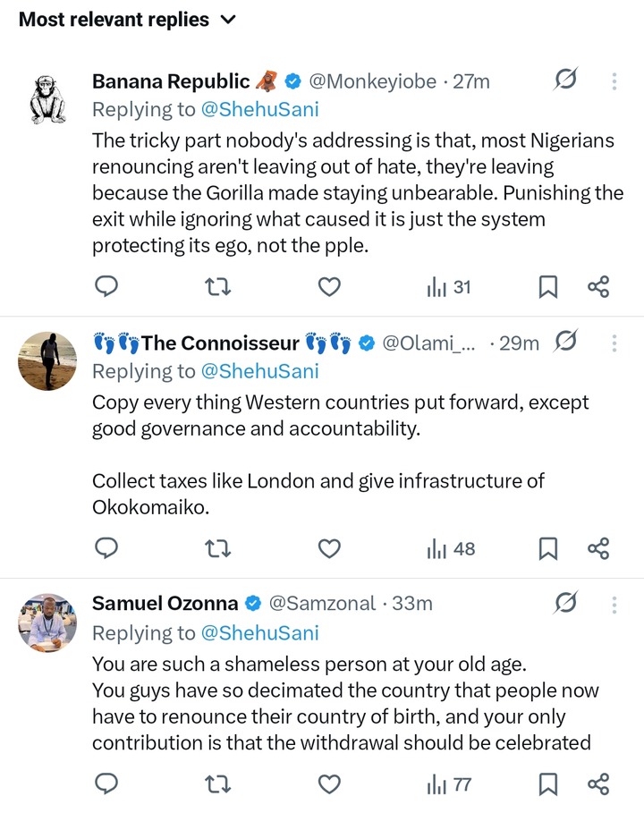Open @ShehuSani link in Samuel Ozonna's reply

pyautogui.click(x=260, y=633)
